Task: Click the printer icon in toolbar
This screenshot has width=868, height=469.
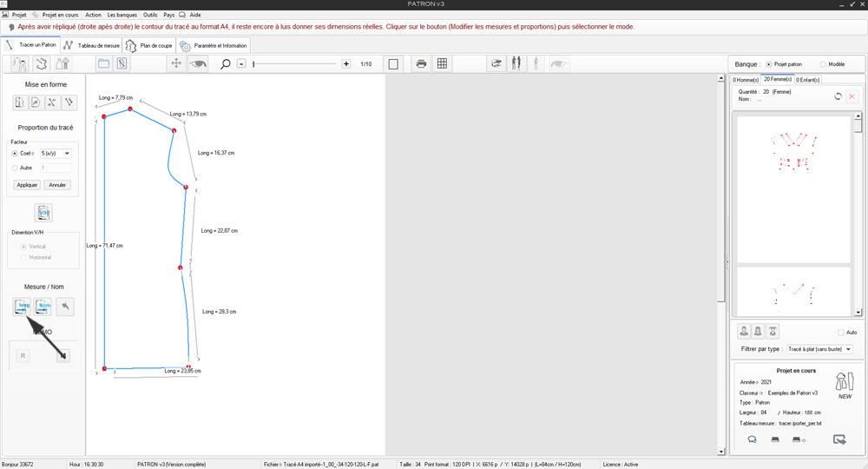Action: tap(421, 63)
